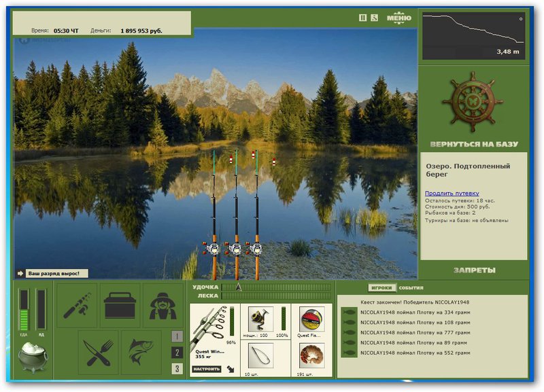Switch to the СОБЫТИЯ tab
This screenshot has height=392, width=544.
point(411,287)
